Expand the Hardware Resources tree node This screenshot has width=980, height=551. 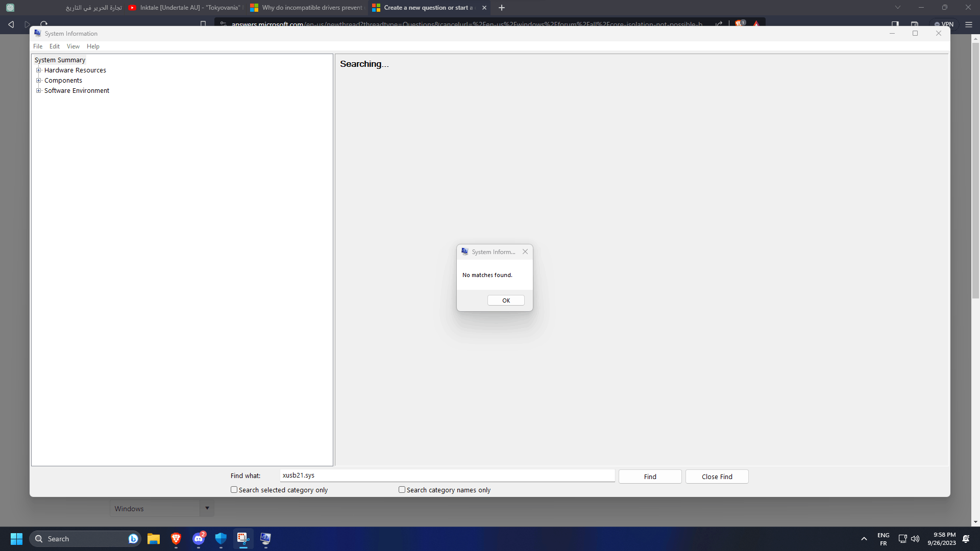(x=38, y=70)
